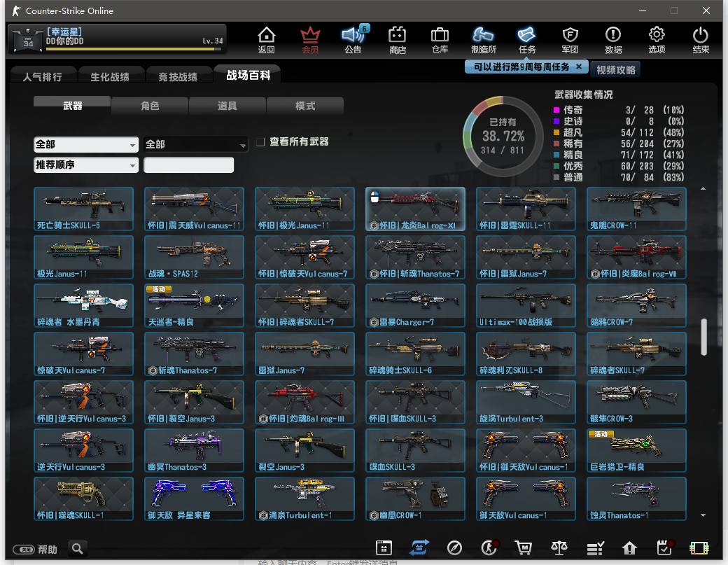The height and width of the screenshot is (565, 728).
Task: Select the 道具 sub-tab
Action: click(x=227, y=106)
